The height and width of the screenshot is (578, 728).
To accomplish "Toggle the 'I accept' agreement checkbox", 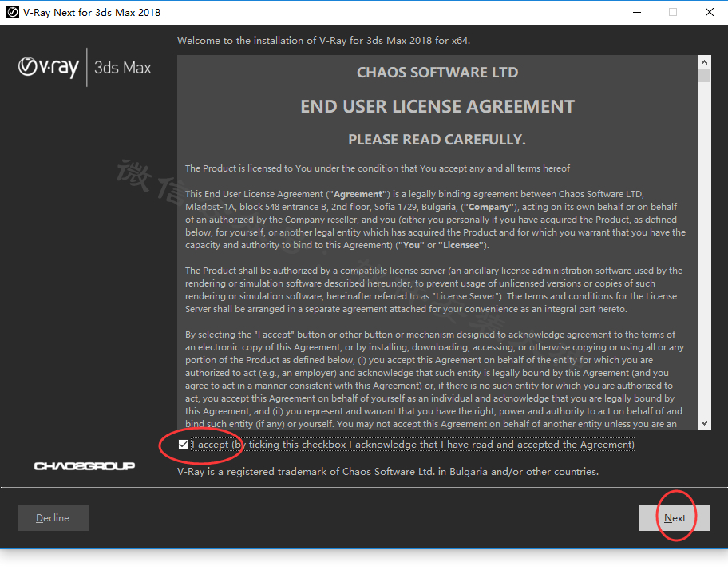I will click(183, 445).
